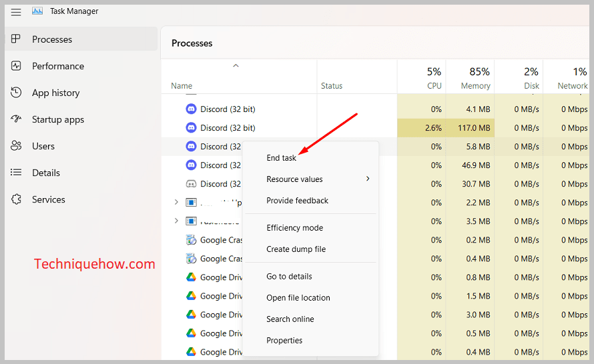Click the App history clock icon

[16, 92]
